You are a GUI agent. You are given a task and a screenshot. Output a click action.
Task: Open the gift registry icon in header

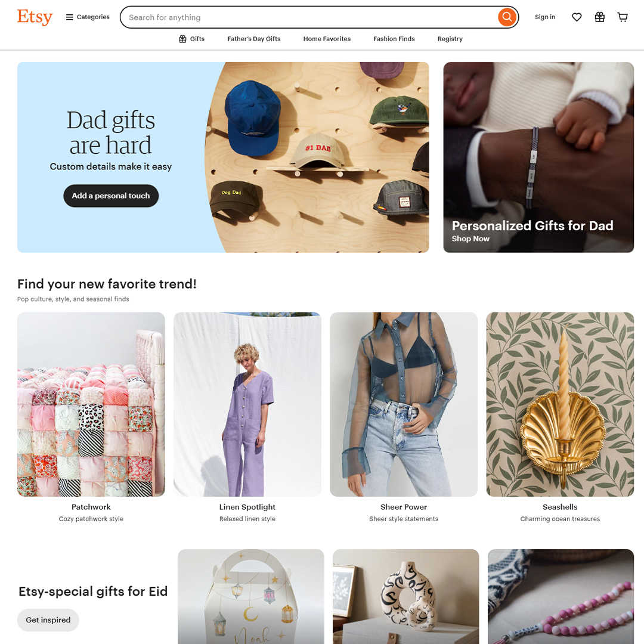[600, 17]
